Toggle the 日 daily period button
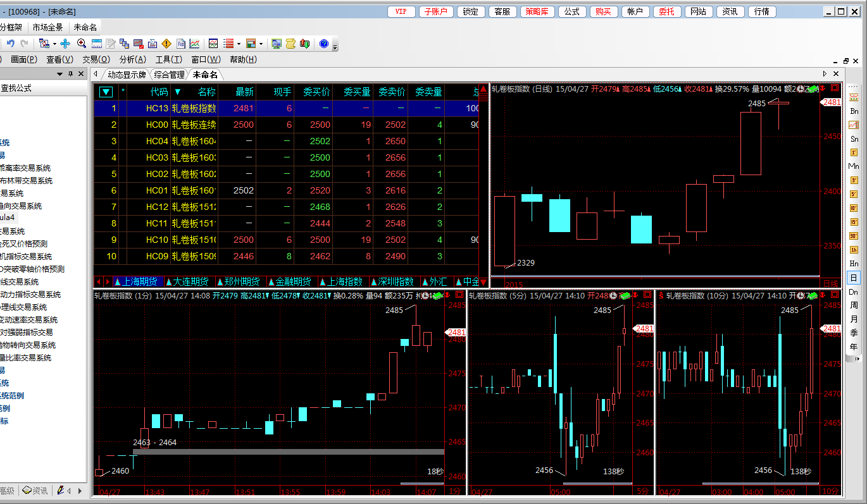Viewport: 867px width, 504px height. coord(854,278)
